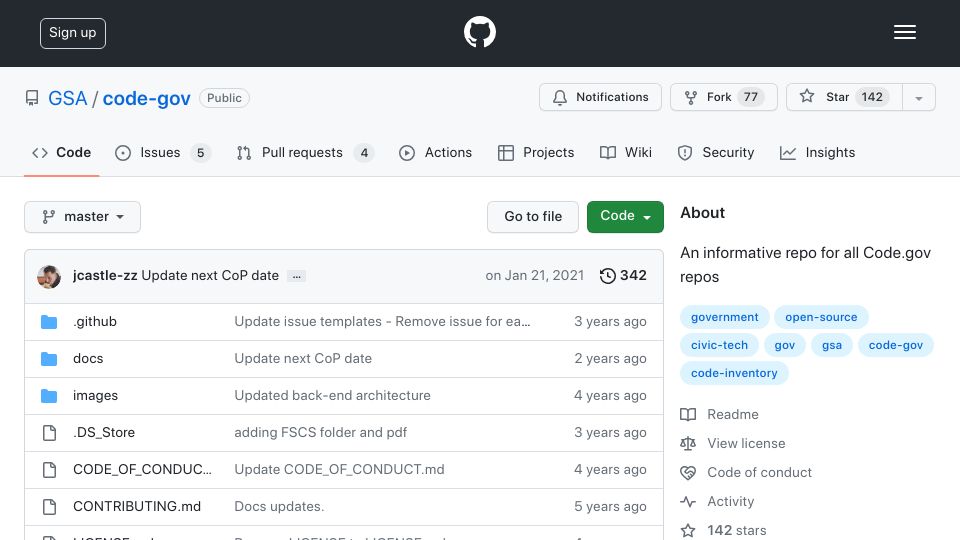Open the Activity link

point(730,501)
